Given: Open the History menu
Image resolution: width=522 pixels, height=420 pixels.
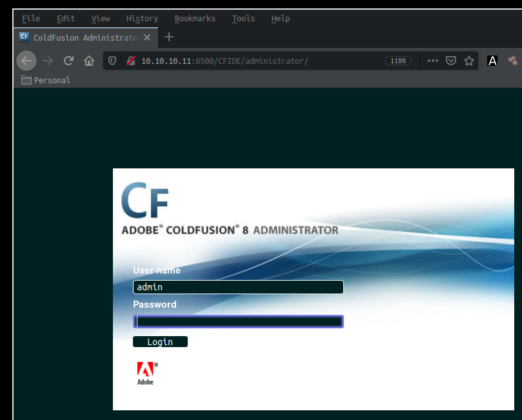Looking at the screenshot, I should (142, 19).
